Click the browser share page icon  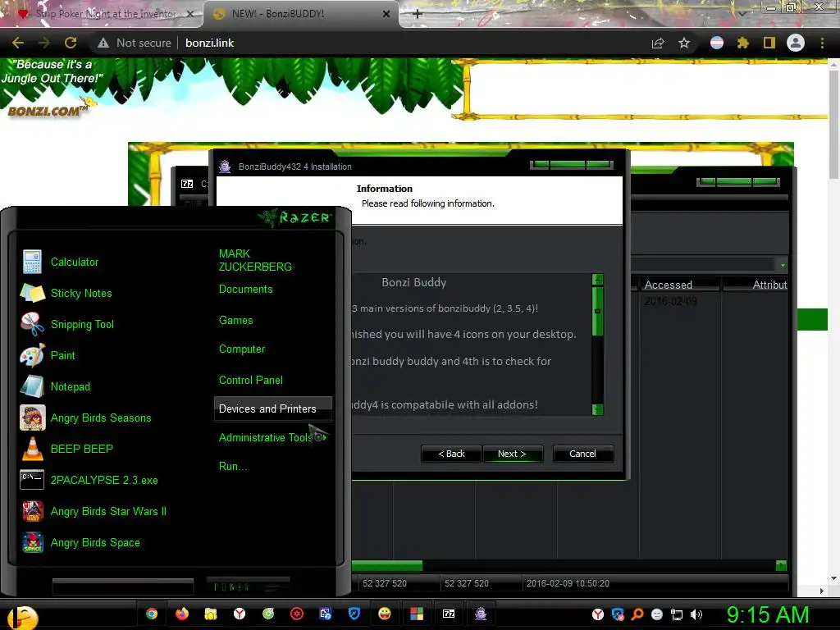(x=658, y=43)
